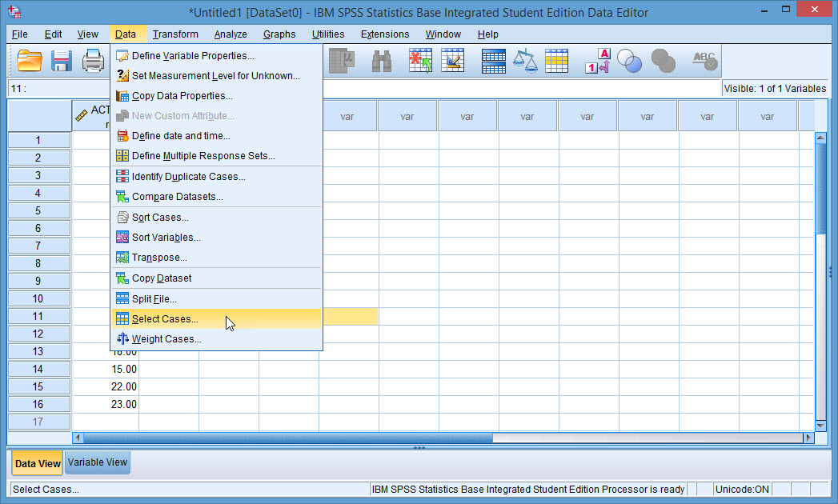Viewport: 838px width, 504px height.
Task: Save the dataset with the floppy disk icon
Action: [x=62, y=61]
